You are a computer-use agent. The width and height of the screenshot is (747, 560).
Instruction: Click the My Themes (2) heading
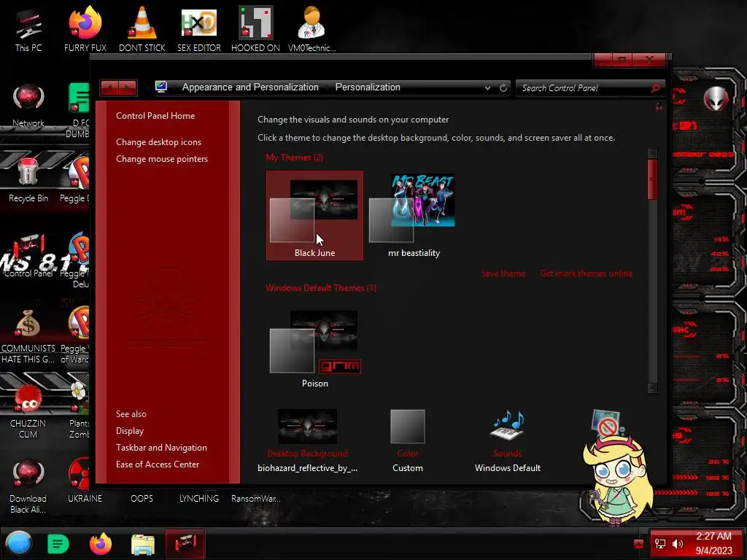tap(295, 157)
